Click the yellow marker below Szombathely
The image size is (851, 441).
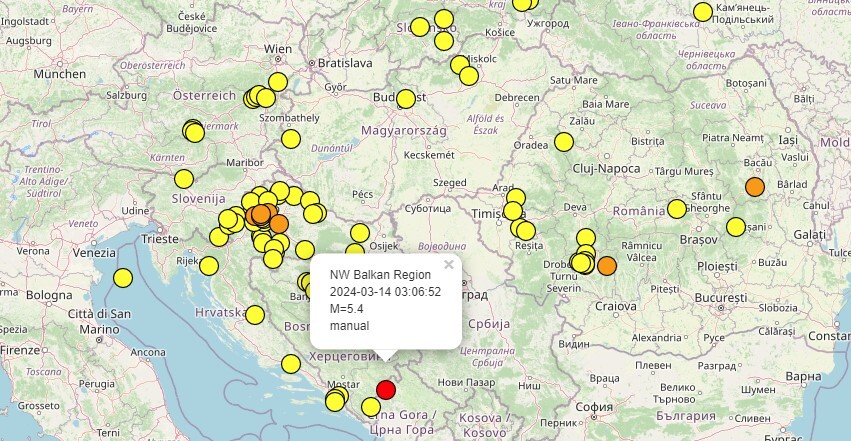click(x=291, y=139)
